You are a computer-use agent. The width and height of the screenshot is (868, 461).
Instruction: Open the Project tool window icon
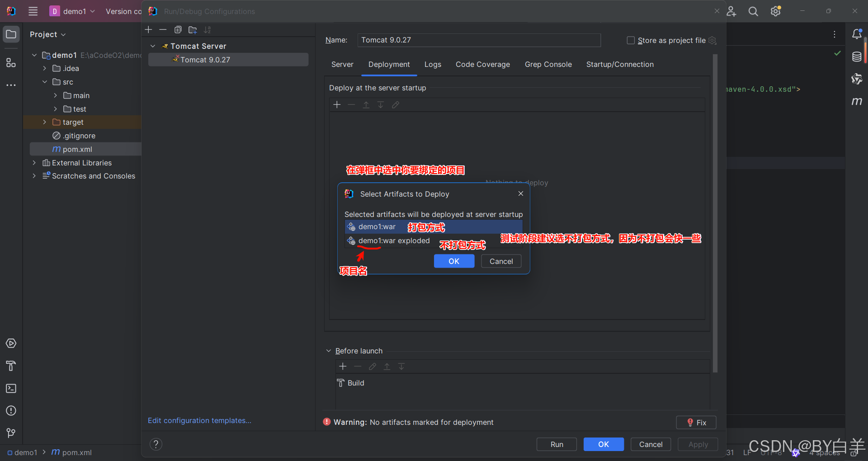point(11,34)
